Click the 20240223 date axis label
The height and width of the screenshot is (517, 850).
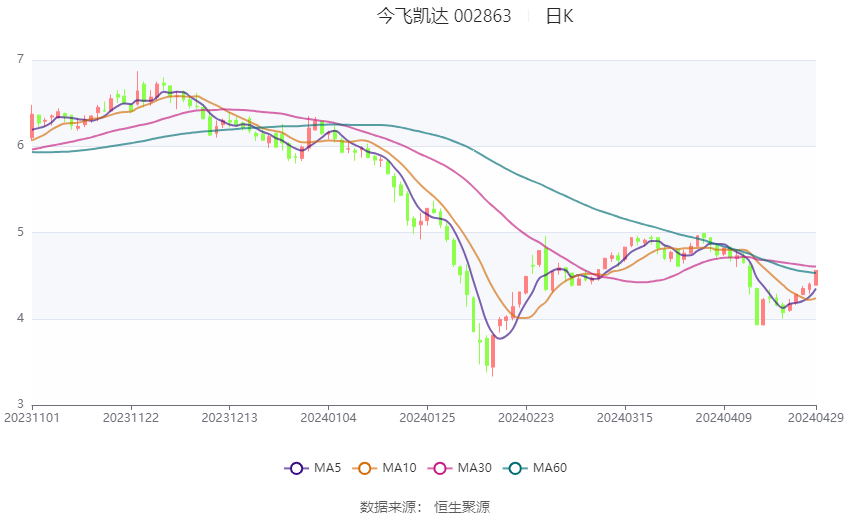526,418
